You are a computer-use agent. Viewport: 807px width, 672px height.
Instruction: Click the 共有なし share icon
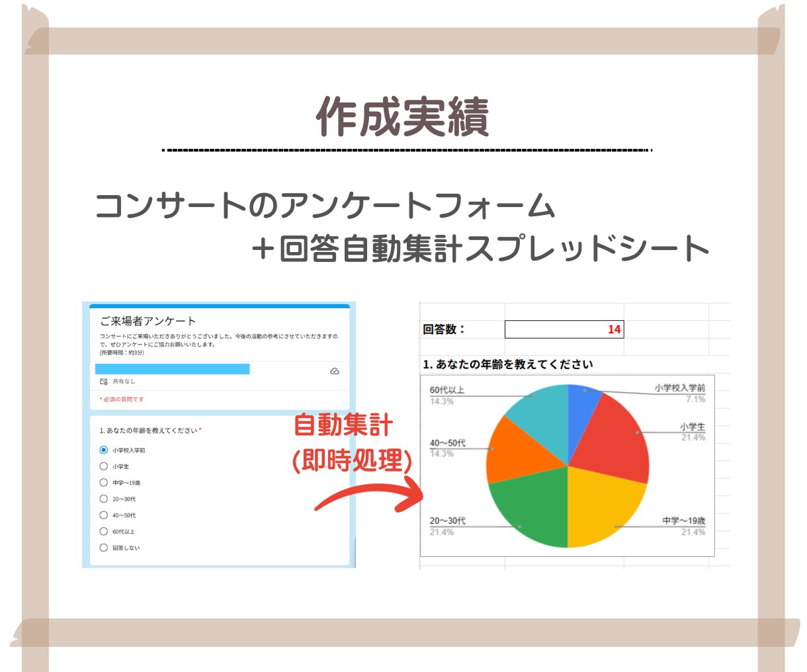coord(103,382)
